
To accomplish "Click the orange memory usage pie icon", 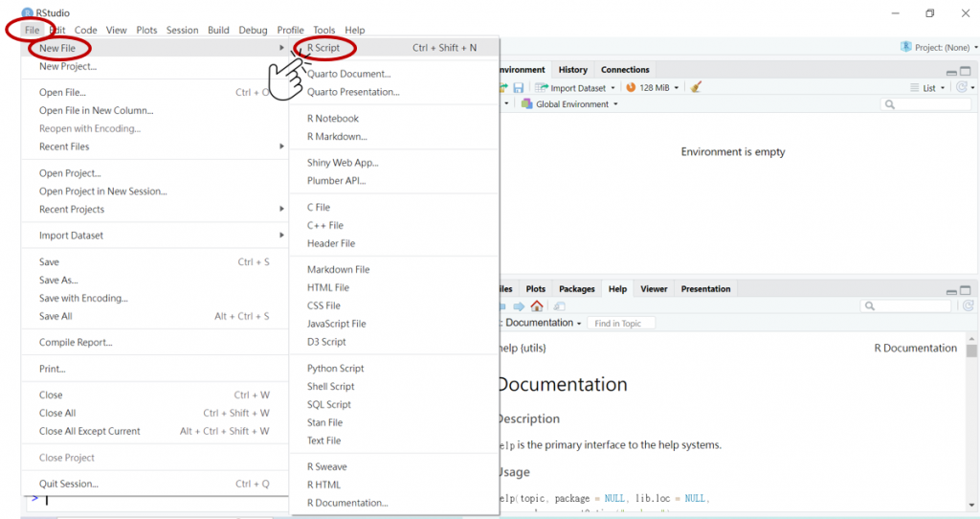I will [x=631, y=87].
